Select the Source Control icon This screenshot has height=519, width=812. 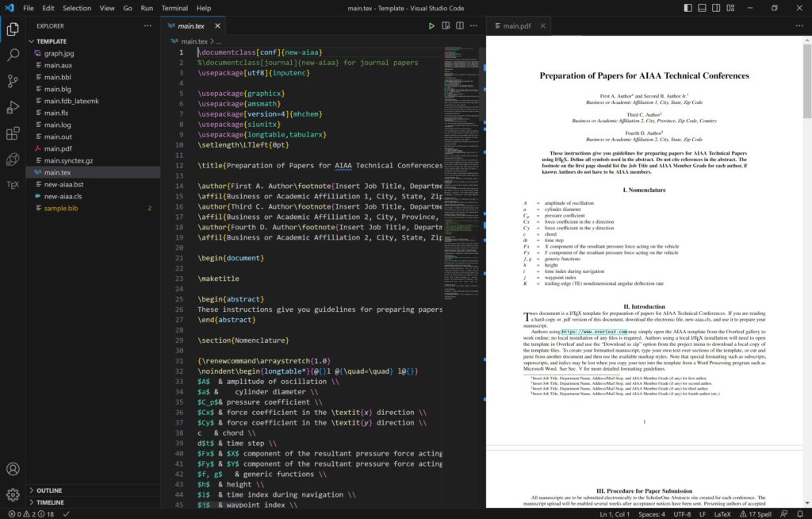click(x=11, y=81)
